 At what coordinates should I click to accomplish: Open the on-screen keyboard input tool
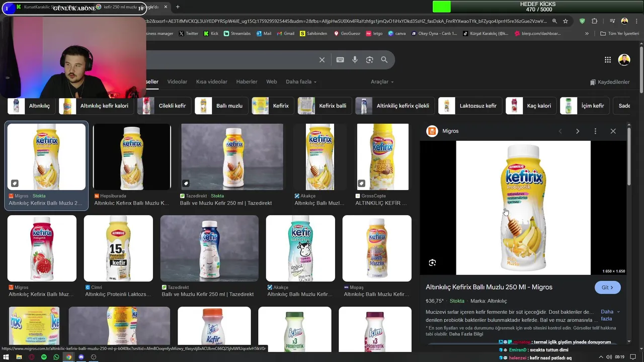point(340,60)
